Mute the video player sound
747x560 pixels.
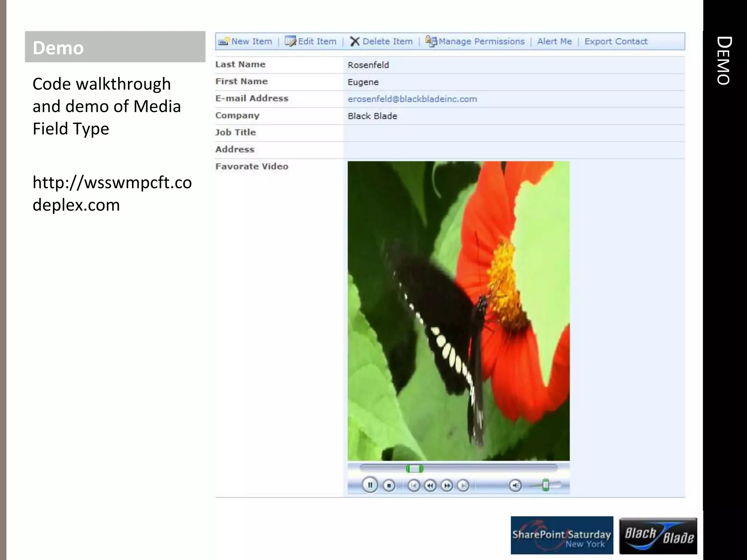pyautogui.click(x=515, y=486)
